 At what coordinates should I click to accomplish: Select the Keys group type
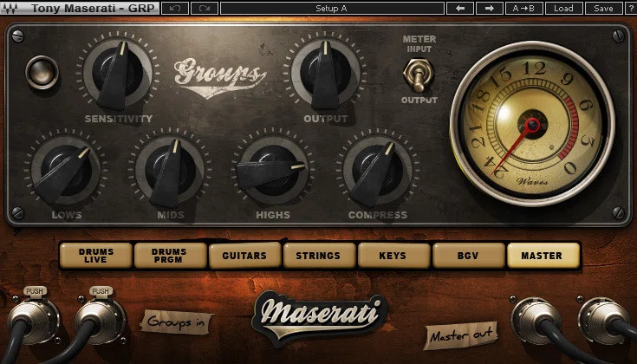(x=393, y=256)
